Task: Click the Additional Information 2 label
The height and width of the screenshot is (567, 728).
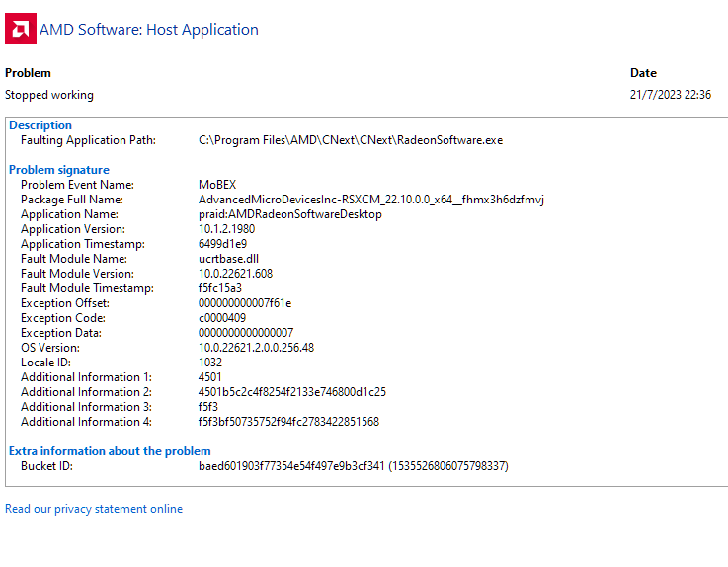Action: pyautogui.click(x=86, y=392)
